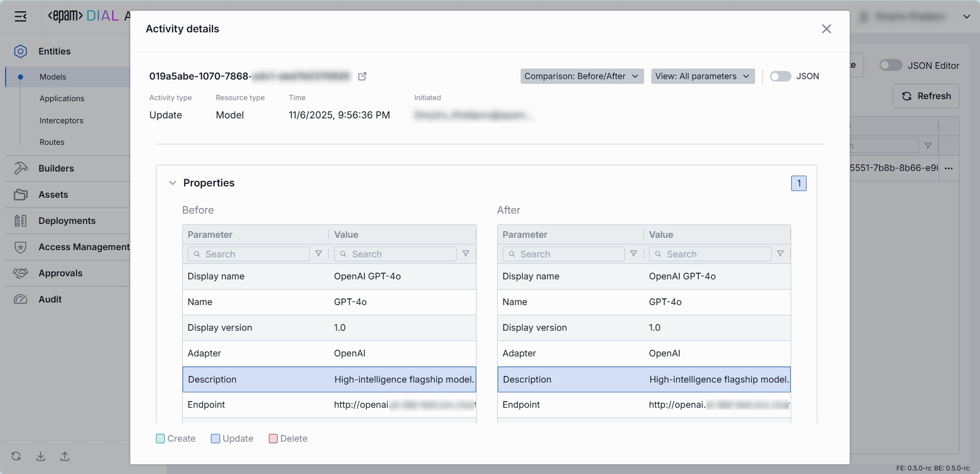Screen dimensions: 980x474
Task: Click the Refresh button
Action: pyautogui.click(x=926, y=96)
